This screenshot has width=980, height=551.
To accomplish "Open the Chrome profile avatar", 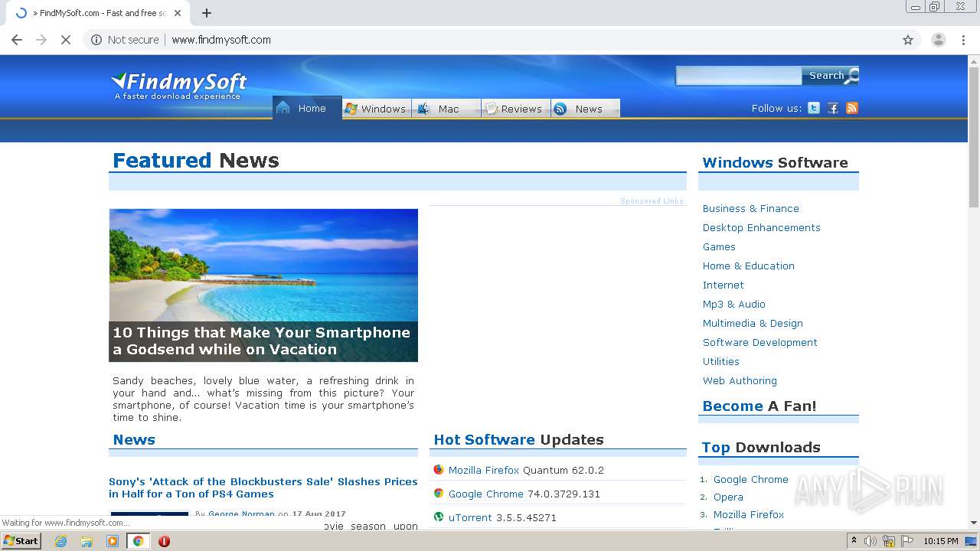I will click(x=938, y=40).
